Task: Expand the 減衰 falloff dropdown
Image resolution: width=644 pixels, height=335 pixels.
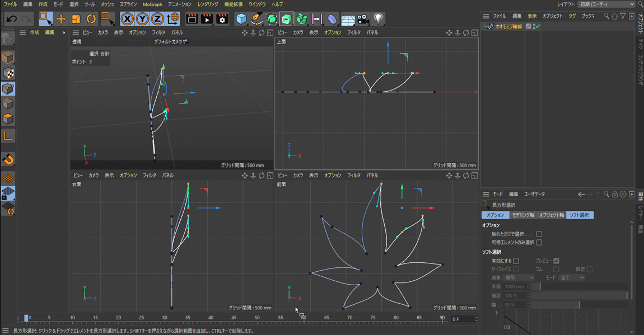Action: pyautogui.click(x=519, y=277)
